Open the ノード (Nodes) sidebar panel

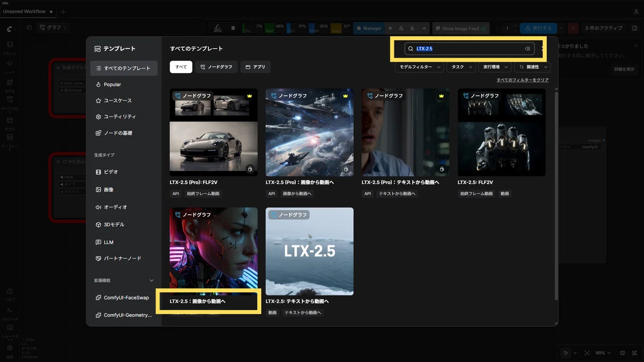click(x=10, y=66)
